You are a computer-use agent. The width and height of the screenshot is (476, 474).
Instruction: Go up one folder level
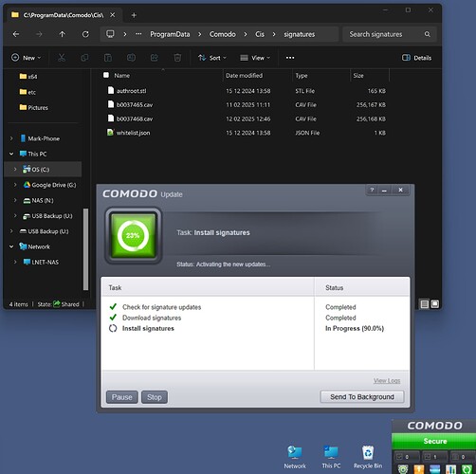(63, 34)
